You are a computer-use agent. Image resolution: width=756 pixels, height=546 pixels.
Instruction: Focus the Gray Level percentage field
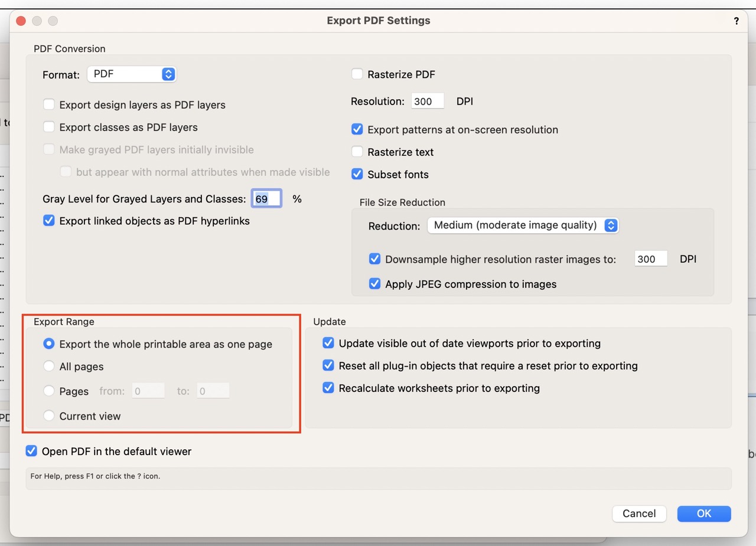[x=266, y=199]
